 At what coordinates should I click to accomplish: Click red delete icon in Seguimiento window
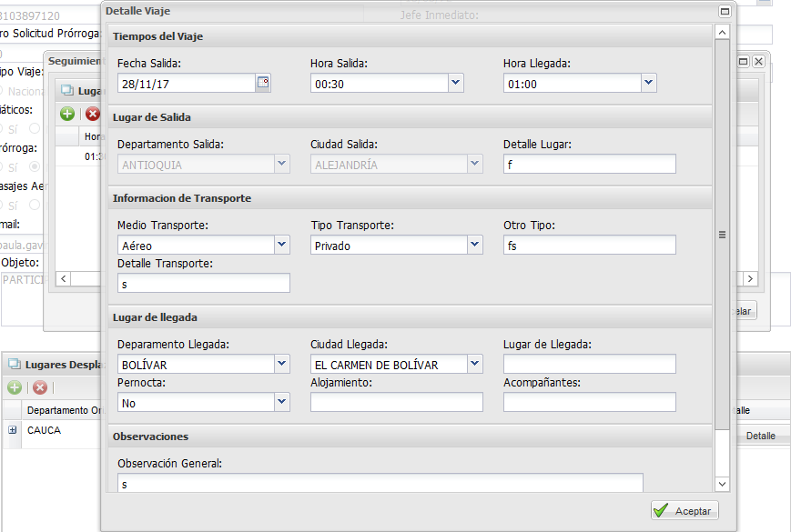92,114
